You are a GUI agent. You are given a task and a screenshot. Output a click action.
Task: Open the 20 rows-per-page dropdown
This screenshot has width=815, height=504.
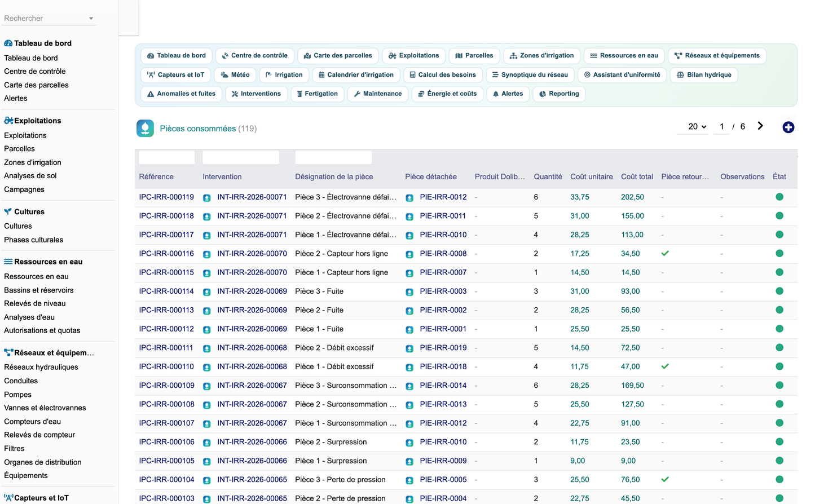coord(697,127)
